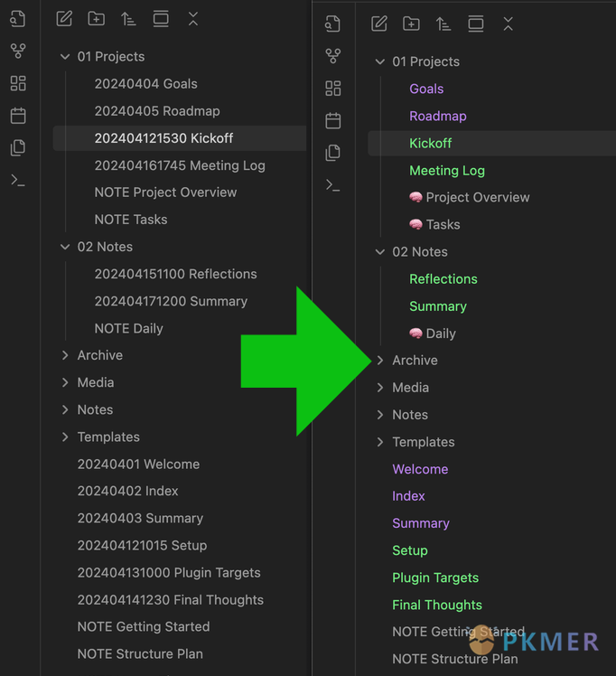Open the purple Roadmap note

pos(438,116)
